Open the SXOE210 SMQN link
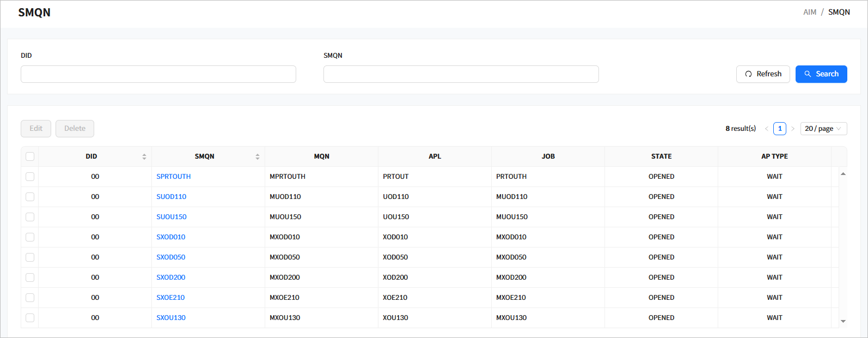 coord(170,298)
